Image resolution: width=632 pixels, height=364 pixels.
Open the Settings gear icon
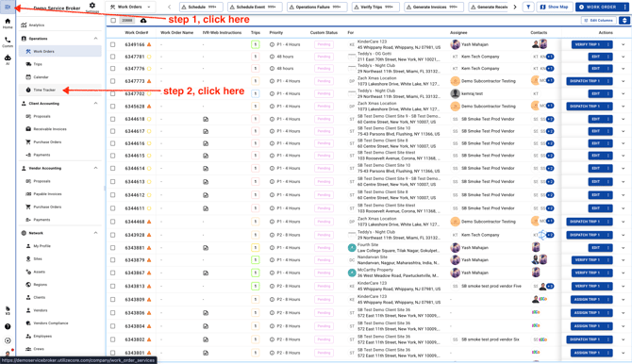point(92,6)
